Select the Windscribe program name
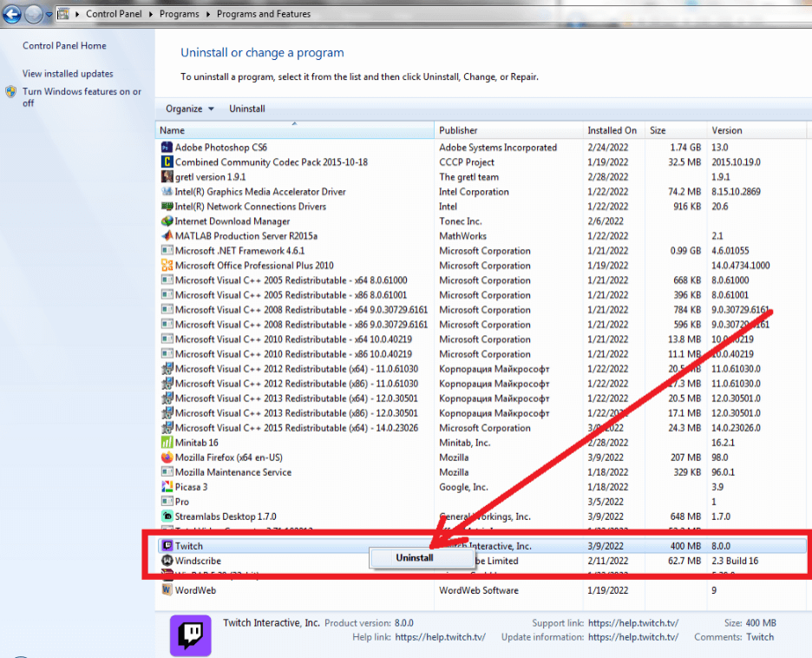Viewport: 812px width, 658px height. [x=198, y=561]
